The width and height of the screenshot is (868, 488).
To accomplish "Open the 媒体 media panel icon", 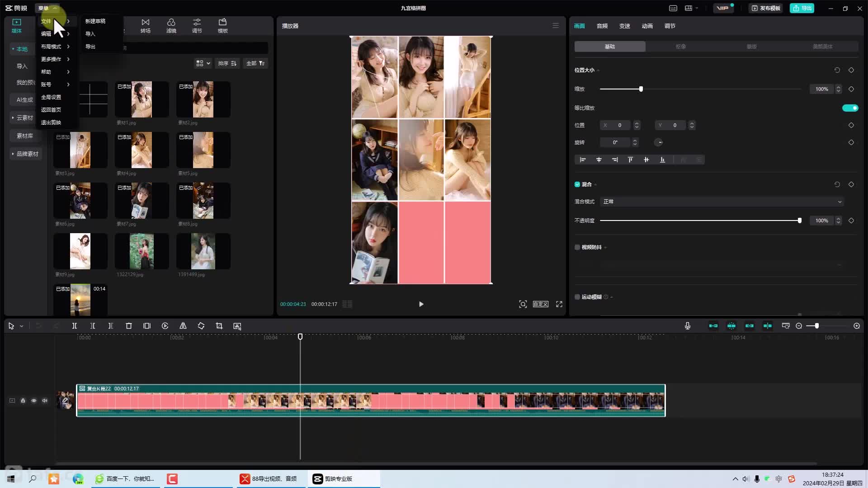I will pos(17,26).
